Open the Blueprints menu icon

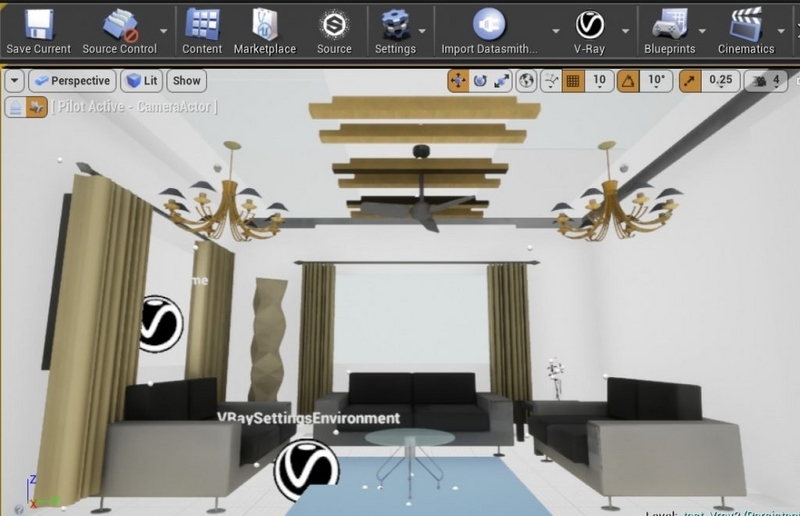click(669, 24)
